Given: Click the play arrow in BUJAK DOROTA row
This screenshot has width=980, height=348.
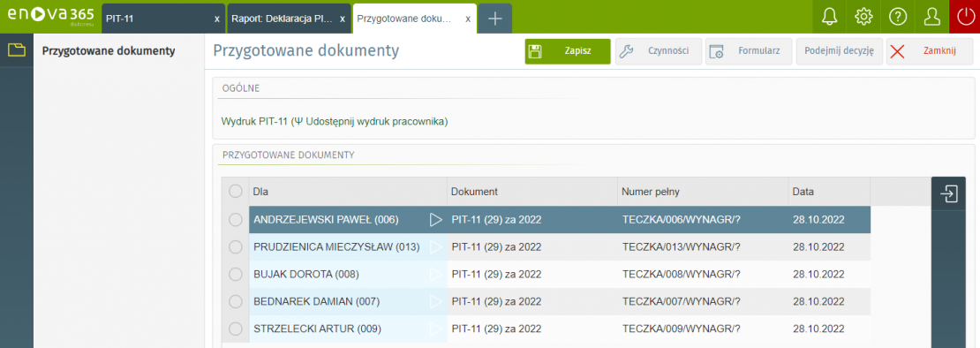Looking at the screenshot, I should pos(435,274).
